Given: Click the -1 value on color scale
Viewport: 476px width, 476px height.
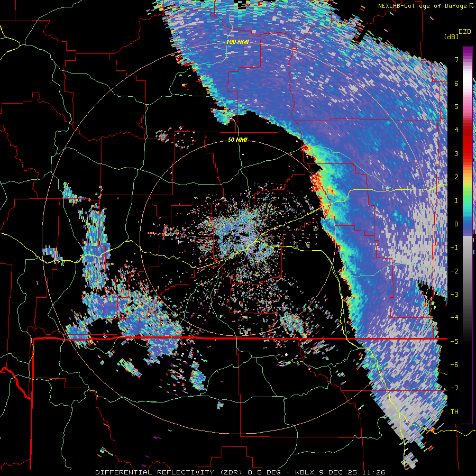Looking at the screenshot, I should tap(454, 248).
